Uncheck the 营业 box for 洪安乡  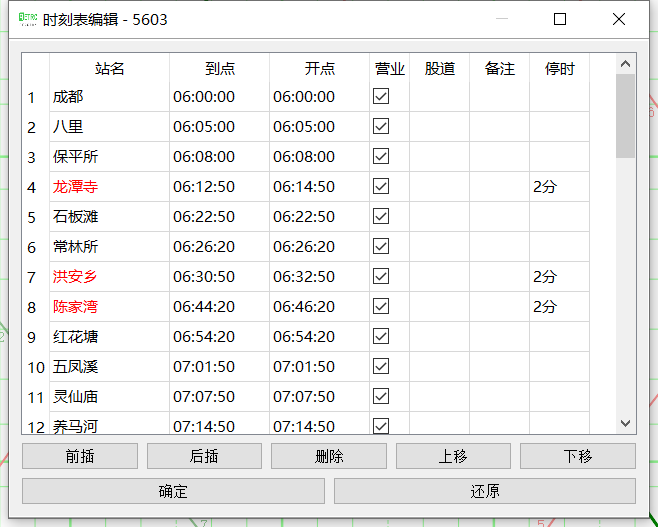coord(381,276)
